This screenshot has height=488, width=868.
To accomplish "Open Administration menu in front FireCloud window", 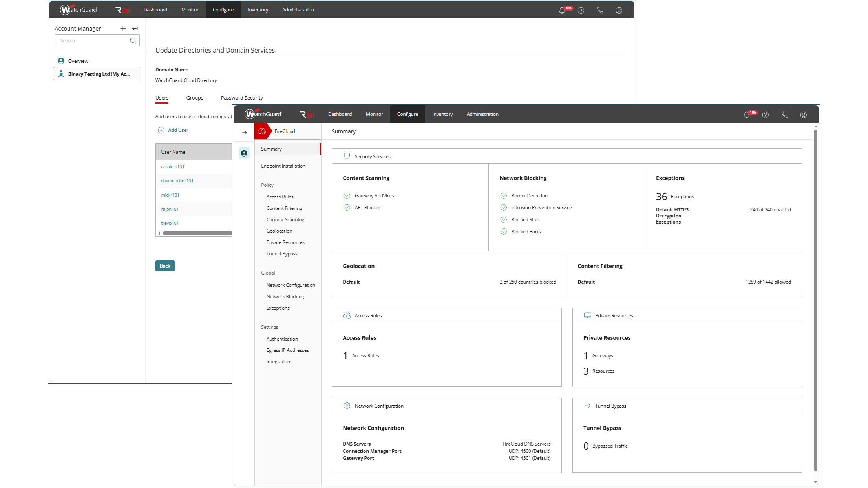I will (x=482, y=114).
